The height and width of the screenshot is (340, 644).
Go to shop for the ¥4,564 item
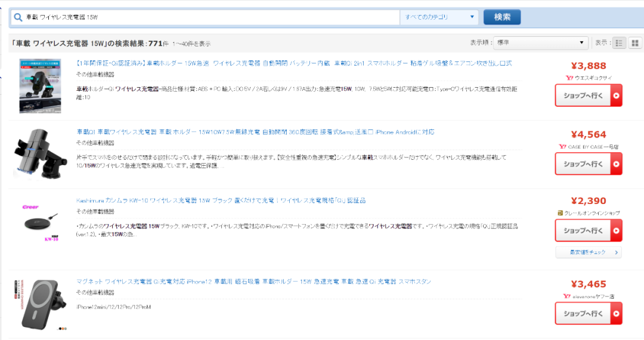tap(589, 164)
